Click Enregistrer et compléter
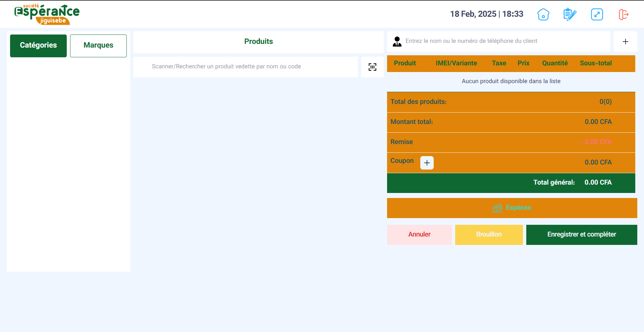644x332 pixels. [581, 235]
